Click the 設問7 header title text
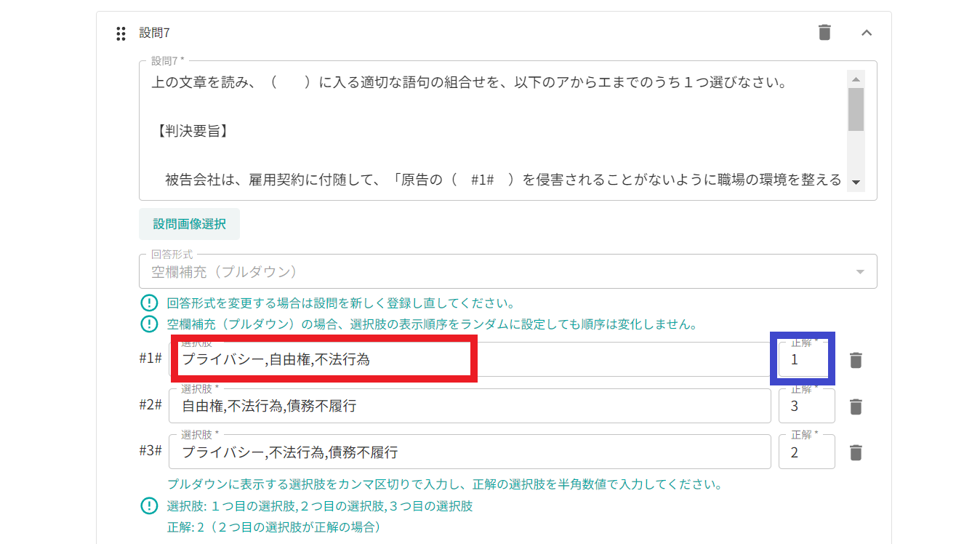The height and width of the screenshot is (544, 980). pos(154,33)
